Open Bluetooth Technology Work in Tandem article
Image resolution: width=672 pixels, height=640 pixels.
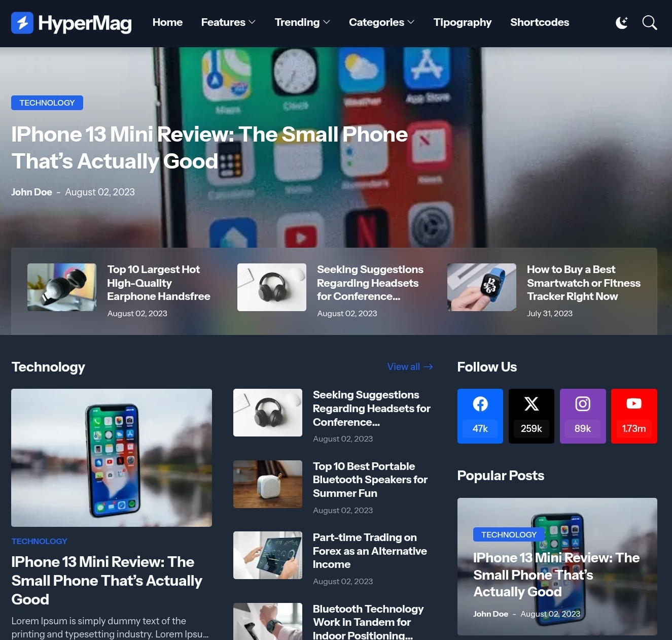[x=368, y=622]
